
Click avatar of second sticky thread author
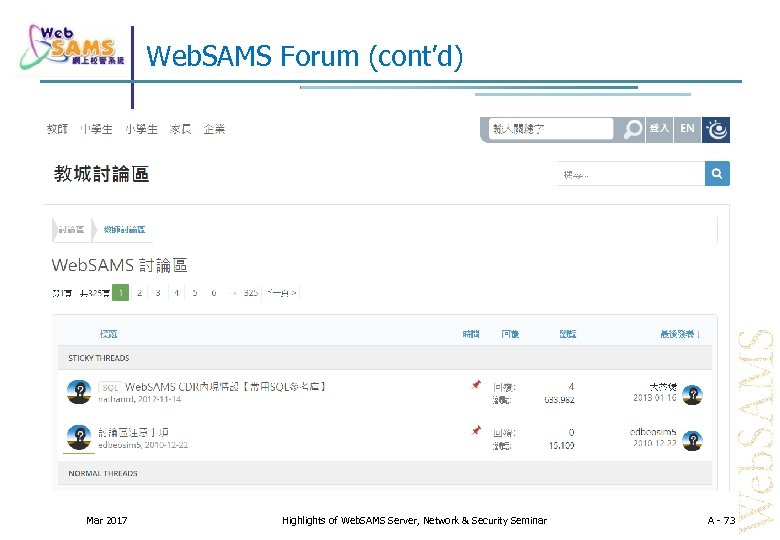coord(79,437)
